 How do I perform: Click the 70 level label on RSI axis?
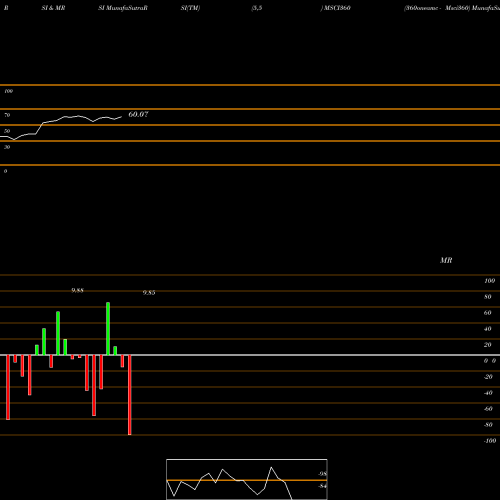point(7,115)
